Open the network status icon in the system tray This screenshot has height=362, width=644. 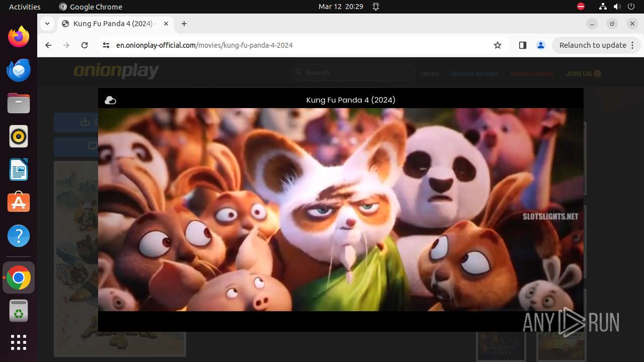[603, 7]
